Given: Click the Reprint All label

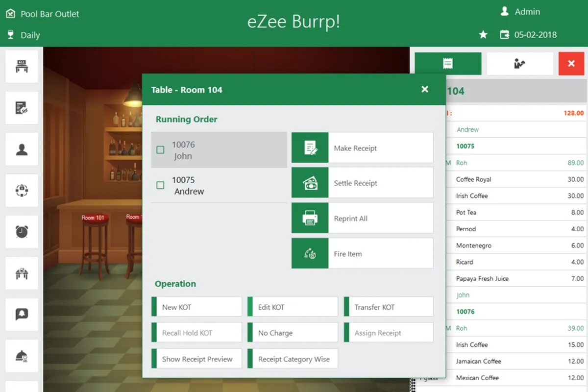Looking at the screenshot, I should pos(350,219).
